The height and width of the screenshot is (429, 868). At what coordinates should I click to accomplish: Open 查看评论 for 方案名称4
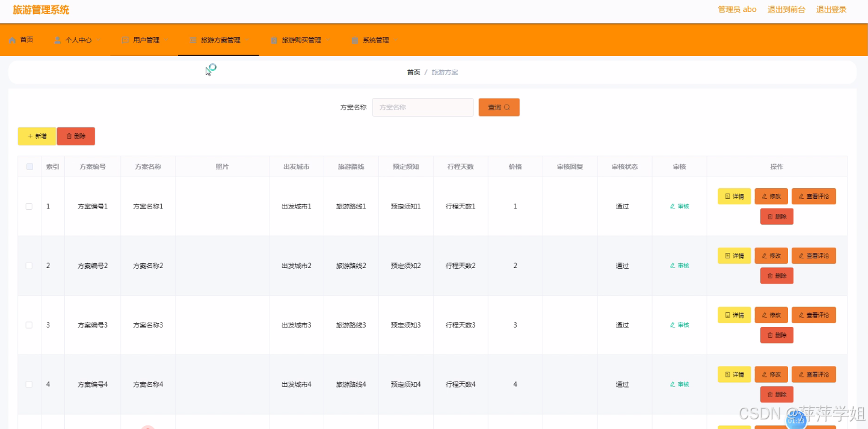click(814, 374)
